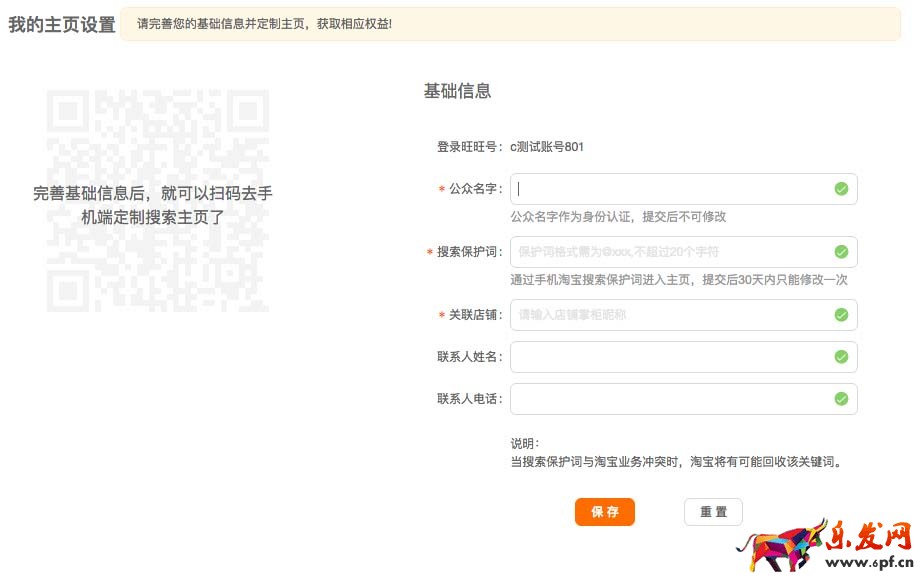
Task: Click the 基础信息 section heading
Action: tap(457, 91)
